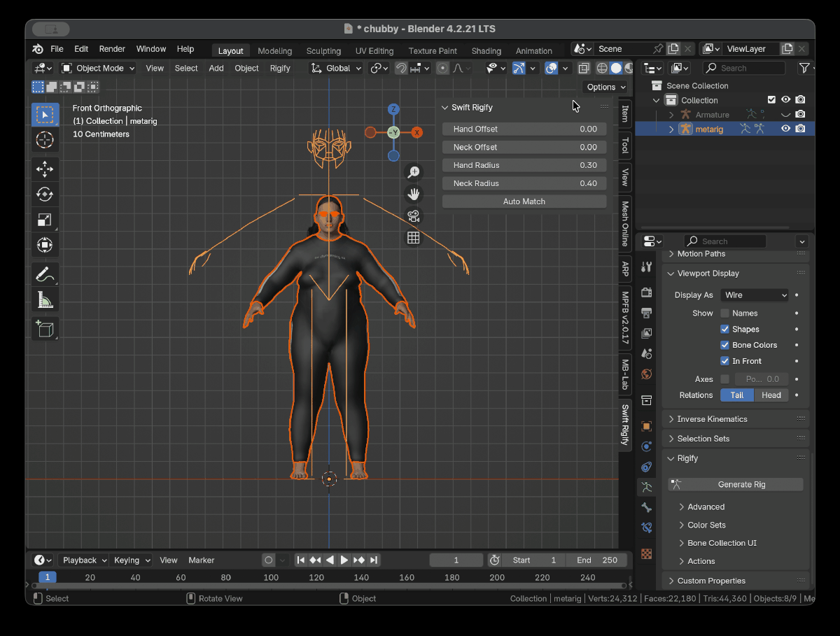Select the Select Box tool
Image resolution: width=840 pixels, height=636 pixels.
click(x=45, y=115)
